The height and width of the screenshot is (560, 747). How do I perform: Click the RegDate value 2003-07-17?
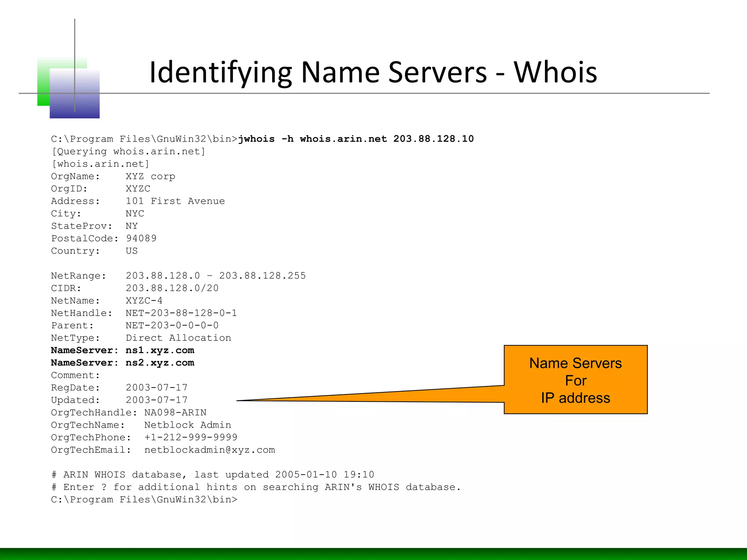click(x=157, y=388)
